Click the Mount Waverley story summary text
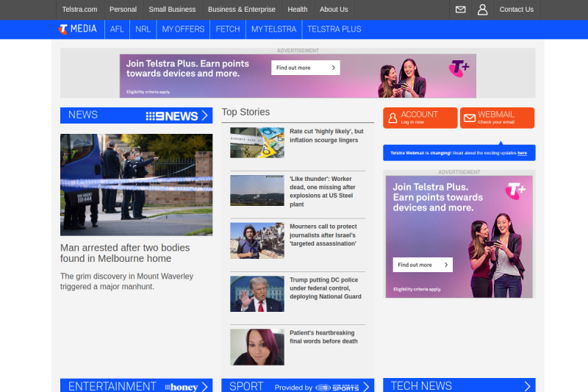 126,282
